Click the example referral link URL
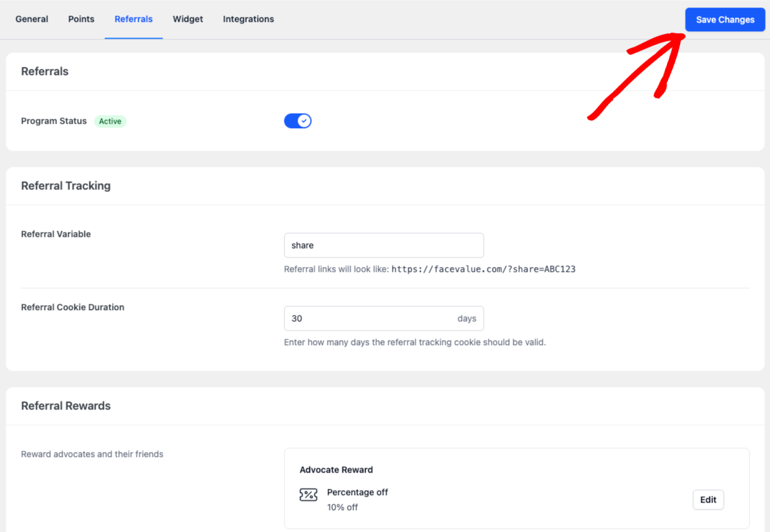This screenshot has height=532, width=770. pos(483,269)
